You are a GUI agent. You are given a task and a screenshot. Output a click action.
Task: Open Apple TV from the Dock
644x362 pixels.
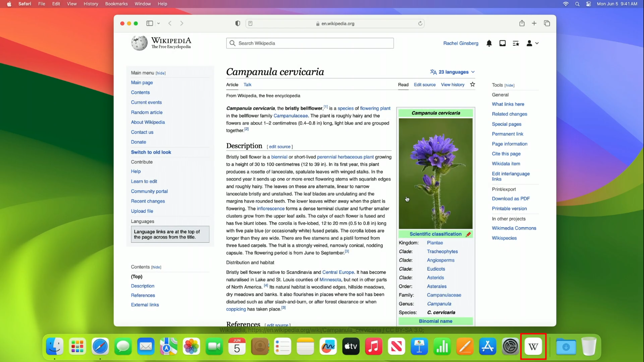tap(351, 347)
